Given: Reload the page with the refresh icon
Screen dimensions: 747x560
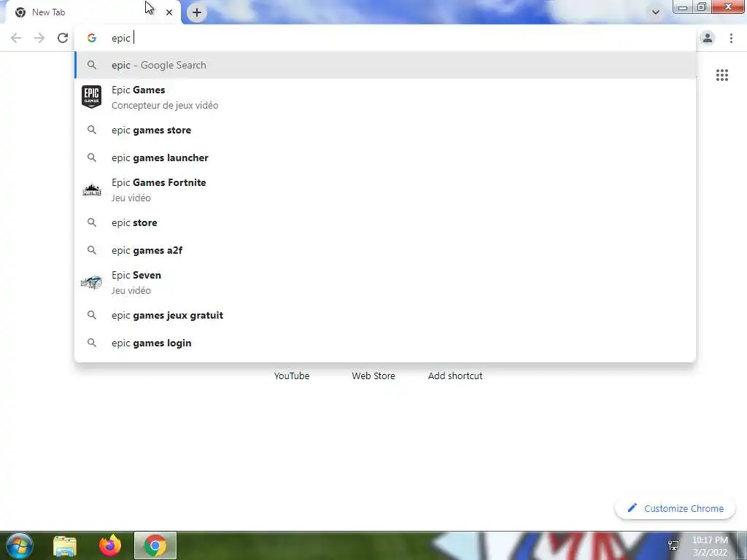Looking at the screenshot, I should (x=63, y=38).
